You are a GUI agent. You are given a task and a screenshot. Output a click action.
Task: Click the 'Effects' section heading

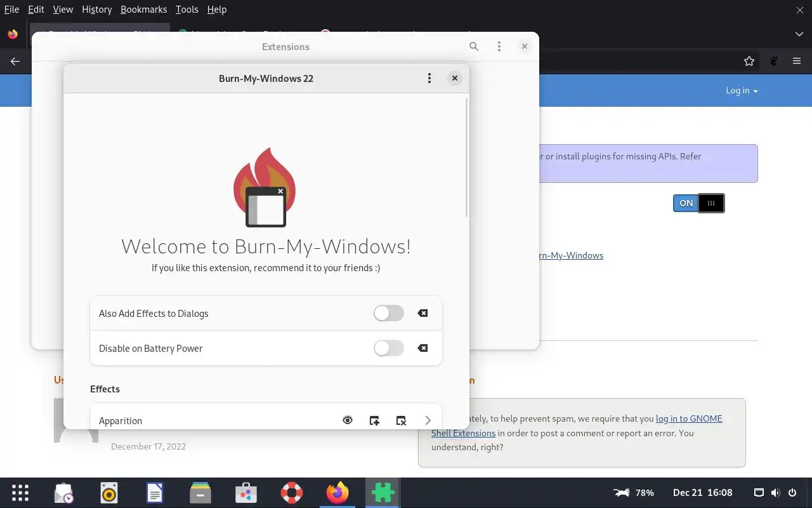pyautogui.click(x=105, y=389)
